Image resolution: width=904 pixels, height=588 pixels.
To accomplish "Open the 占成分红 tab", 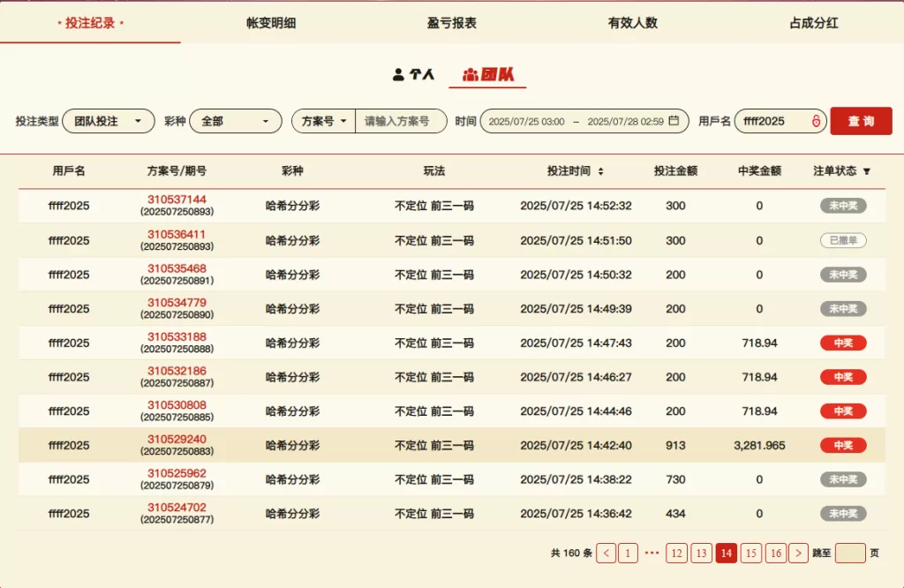I will [813, 23].
